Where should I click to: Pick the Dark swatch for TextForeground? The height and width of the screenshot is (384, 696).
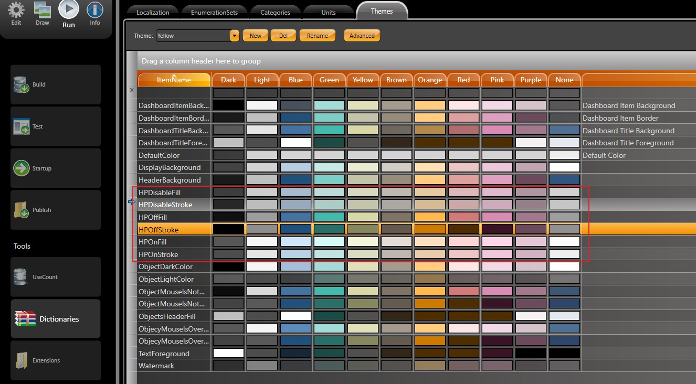229,353
